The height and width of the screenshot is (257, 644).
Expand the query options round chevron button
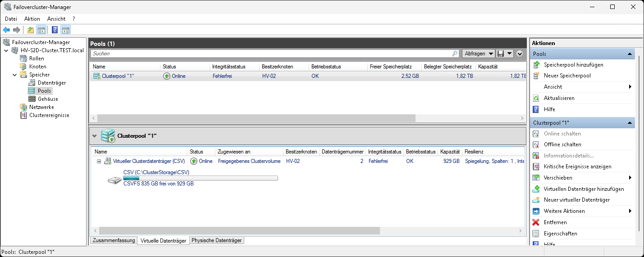tap(520, 54)
